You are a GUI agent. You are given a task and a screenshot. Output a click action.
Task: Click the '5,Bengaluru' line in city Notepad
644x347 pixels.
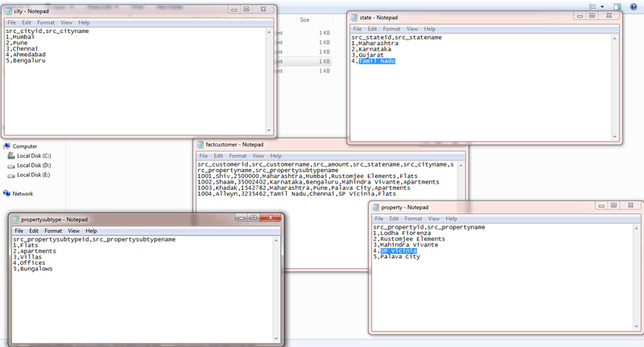point(26,60)
